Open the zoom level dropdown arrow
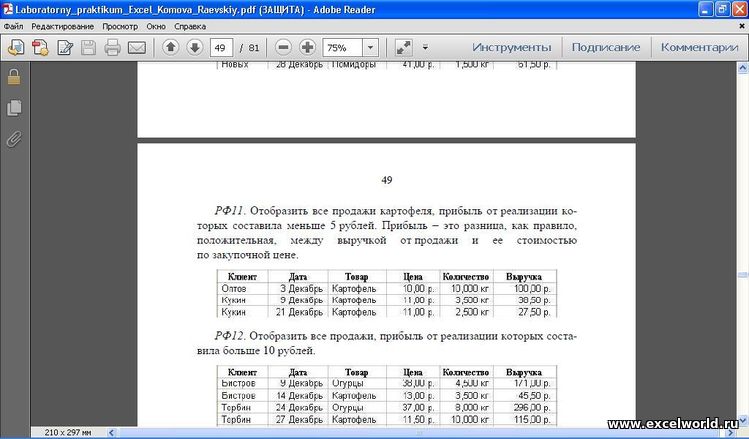This screenshot has width=749, height=439. pyautogui.click(x=370, y=47)
